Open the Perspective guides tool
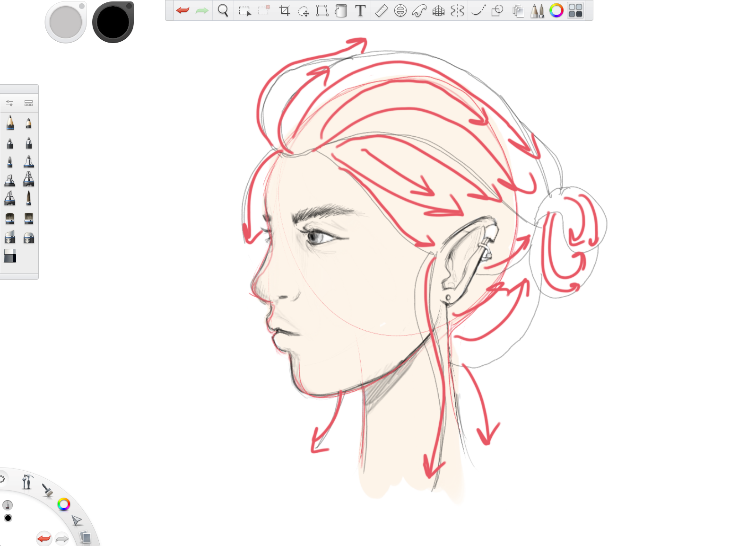The width and height of the screenshot is (756, 546). (438, 10)
